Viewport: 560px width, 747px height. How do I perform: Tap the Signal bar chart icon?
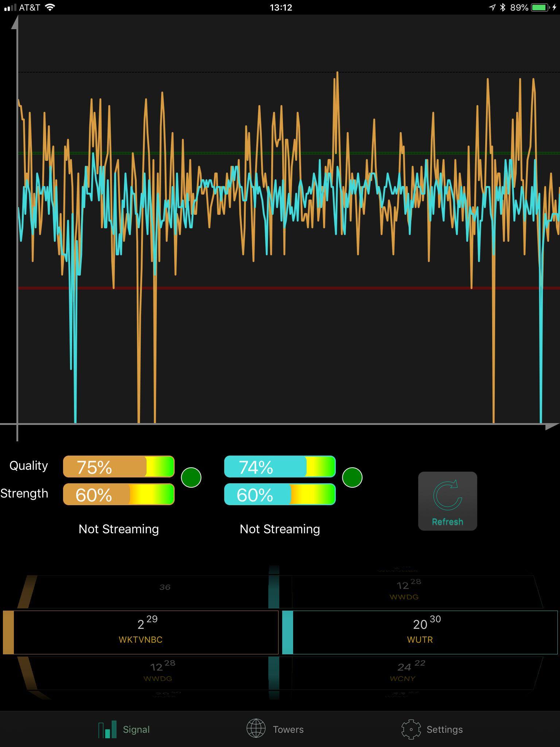[107, 729]
